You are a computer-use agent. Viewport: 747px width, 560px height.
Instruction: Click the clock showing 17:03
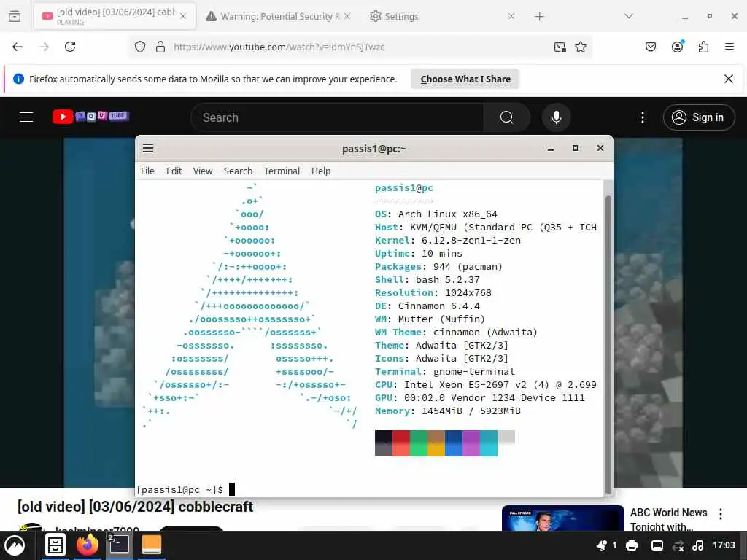(724, 545)
